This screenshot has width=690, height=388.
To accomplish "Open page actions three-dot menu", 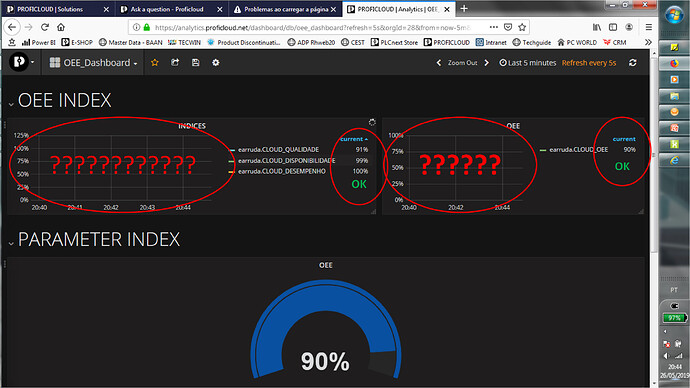I will [x=494, y=27].
